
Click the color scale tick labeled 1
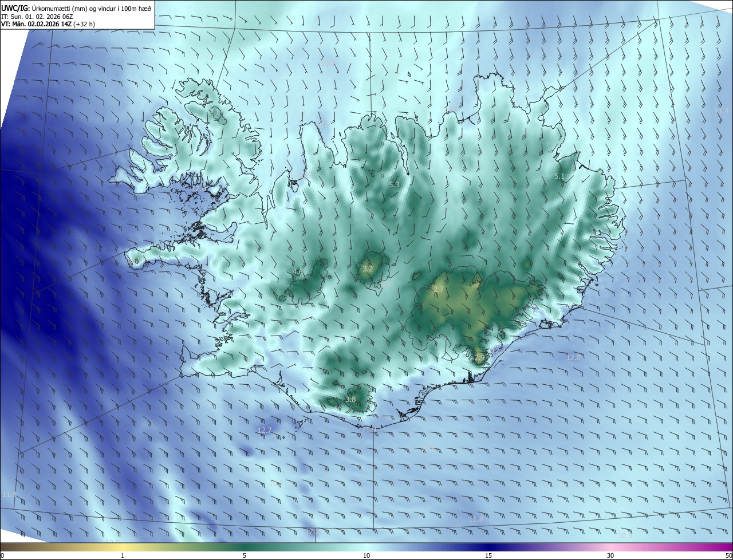point(123,555)
